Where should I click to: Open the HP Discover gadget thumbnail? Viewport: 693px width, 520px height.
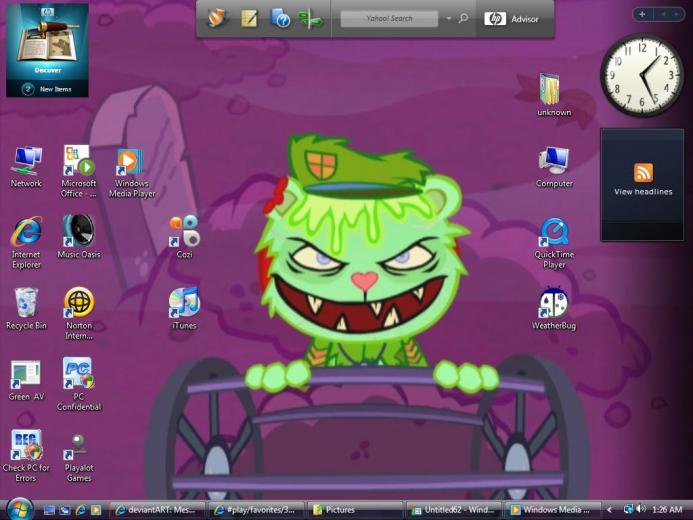[47, 42]
